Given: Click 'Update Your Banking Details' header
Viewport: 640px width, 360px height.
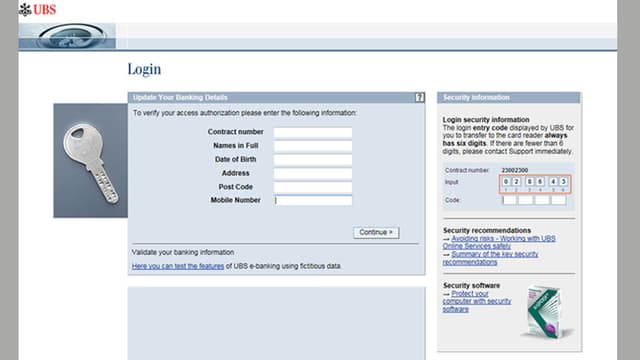Looking at the screenshot, I should tap(180, 98).
